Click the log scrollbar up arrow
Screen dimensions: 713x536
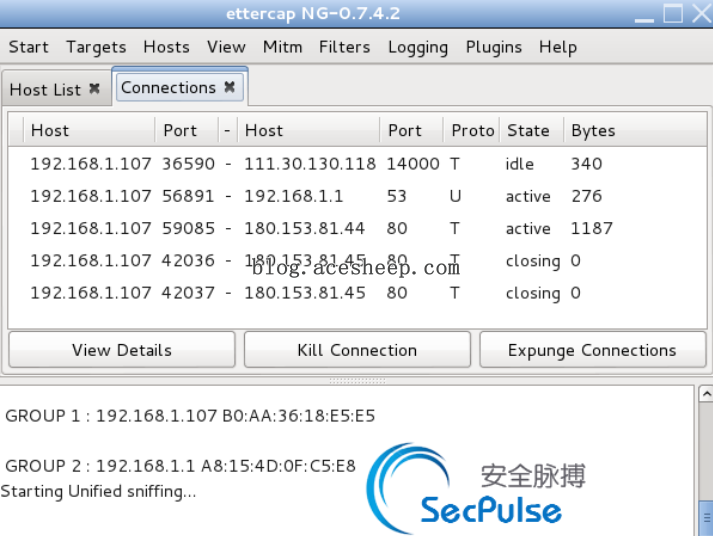pyautogui.click(x=706, y=394)
